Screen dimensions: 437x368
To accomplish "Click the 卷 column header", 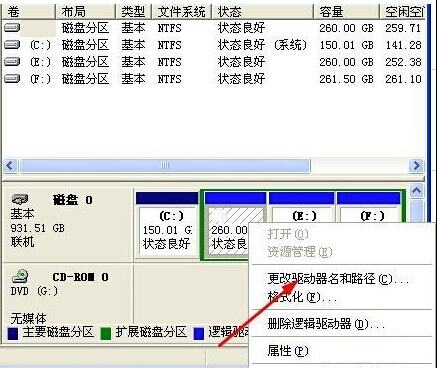I will tap(28, 12).
